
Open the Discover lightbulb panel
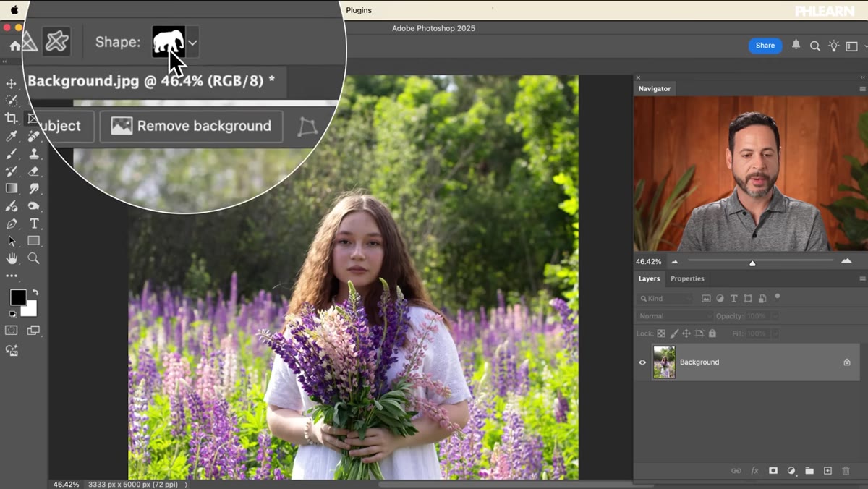point(834,46)
